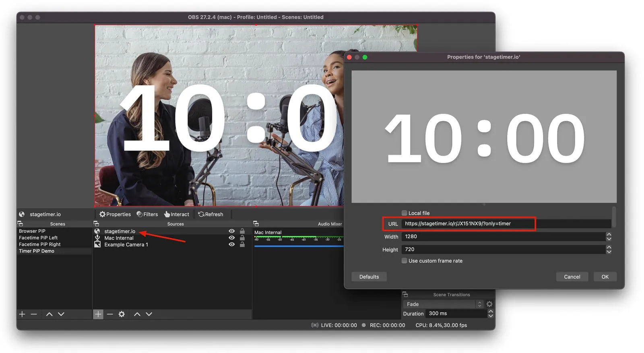The width and height of the screenshot is (644, 353).
Task: Hide the Mac Internal source with eye icon
Action: coord(232,238)
